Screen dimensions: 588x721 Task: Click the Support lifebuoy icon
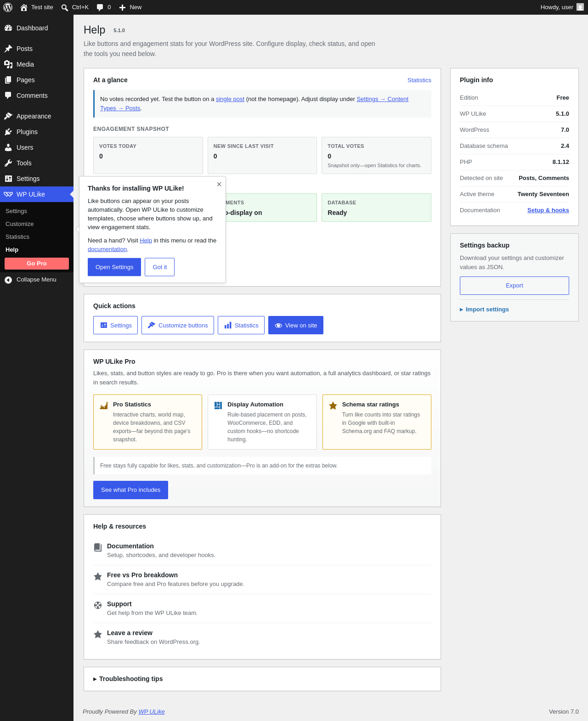pyautogui.click(x=98, y=605)
